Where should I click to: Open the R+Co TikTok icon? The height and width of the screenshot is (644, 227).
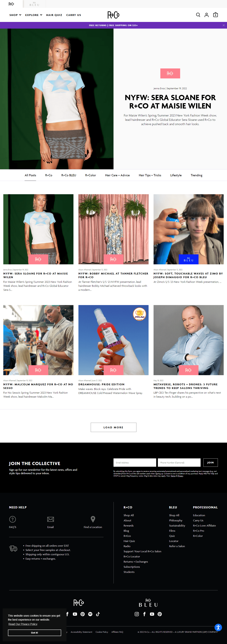point(98,614)
